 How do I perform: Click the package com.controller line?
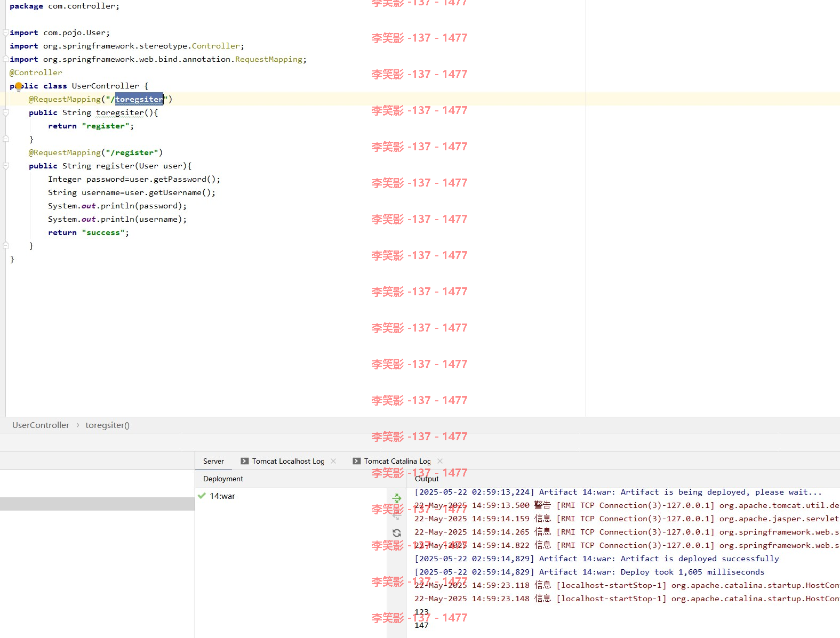tap(65, 6)
